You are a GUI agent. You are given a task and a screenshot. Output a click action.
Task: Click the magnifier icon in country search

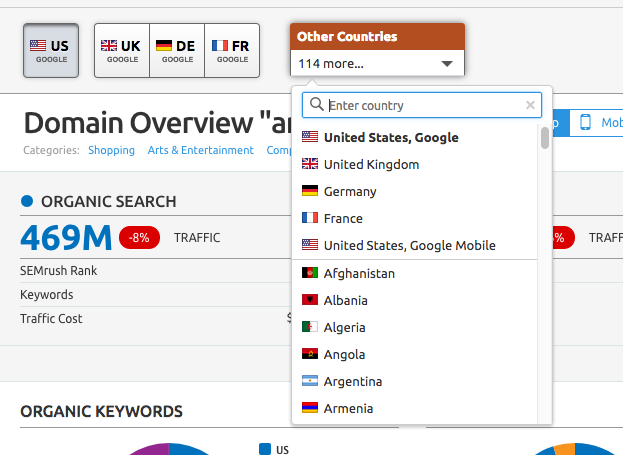point(317,105)
